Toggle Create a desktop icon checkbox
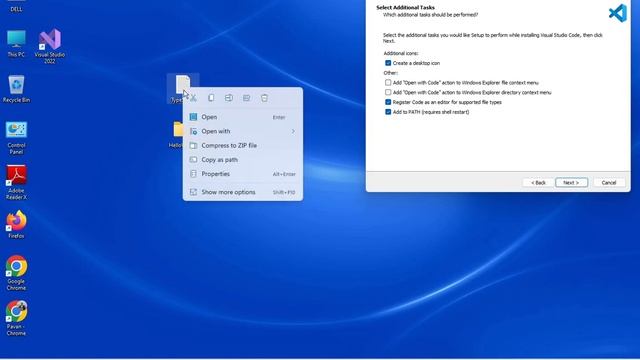Screen dimensions: 640x360 388,63
